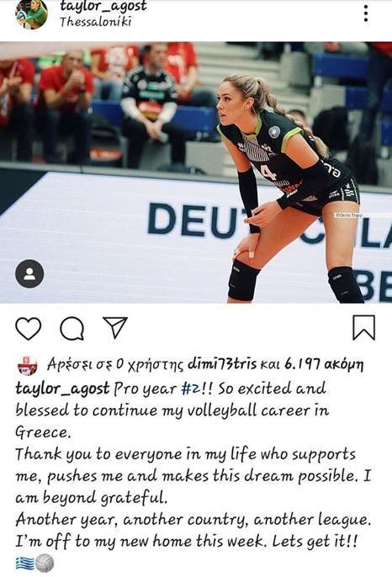
Task: Share post using the paper plane icon
Action: [115, 327]
